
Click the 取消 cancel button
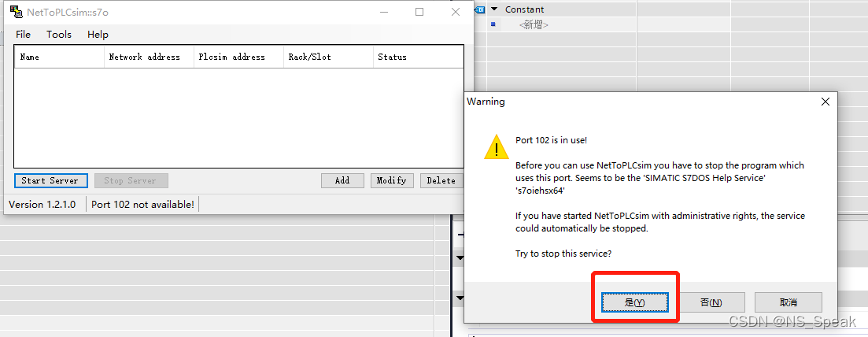(x=789, y=302)
